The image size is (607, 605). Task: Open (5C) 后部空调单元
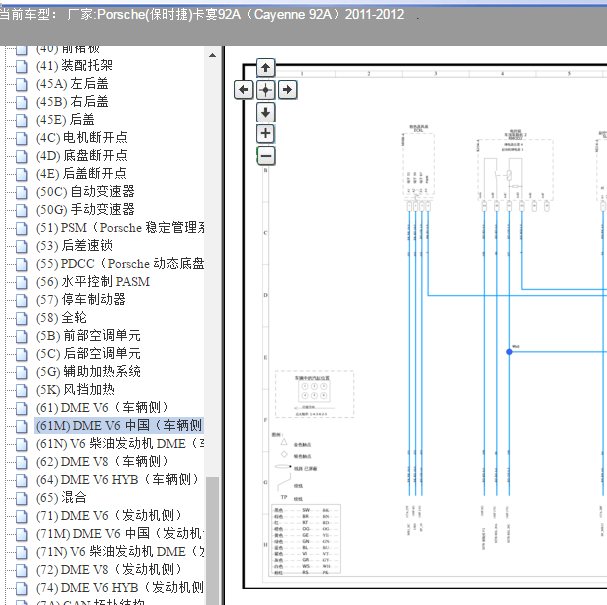[88, 353]
